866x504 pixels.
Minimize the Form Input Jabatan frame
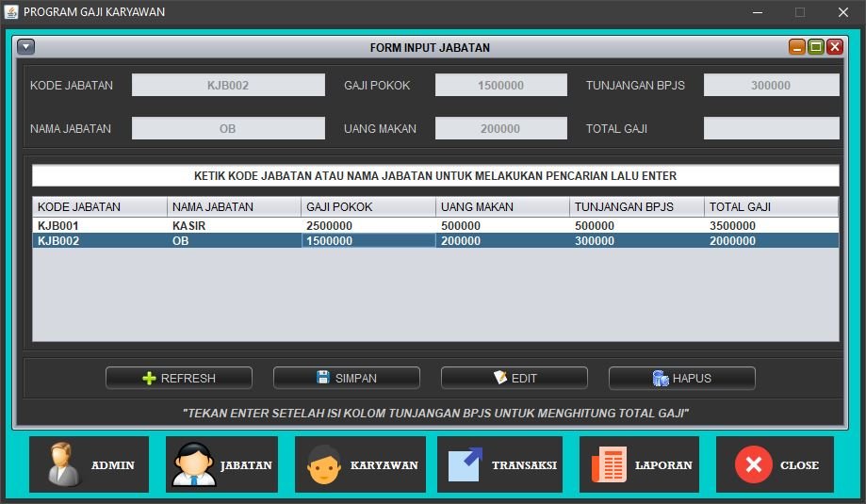point(797,47)
